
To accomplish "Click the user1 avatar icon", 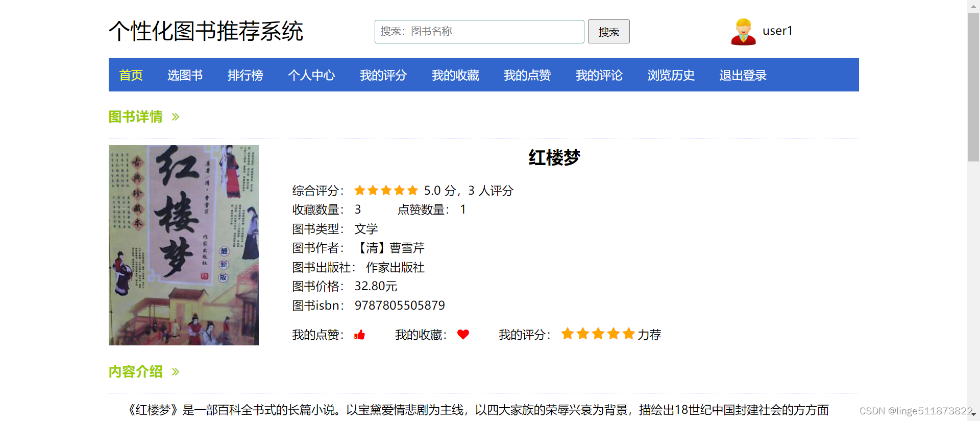I will (x=743, y=32).
